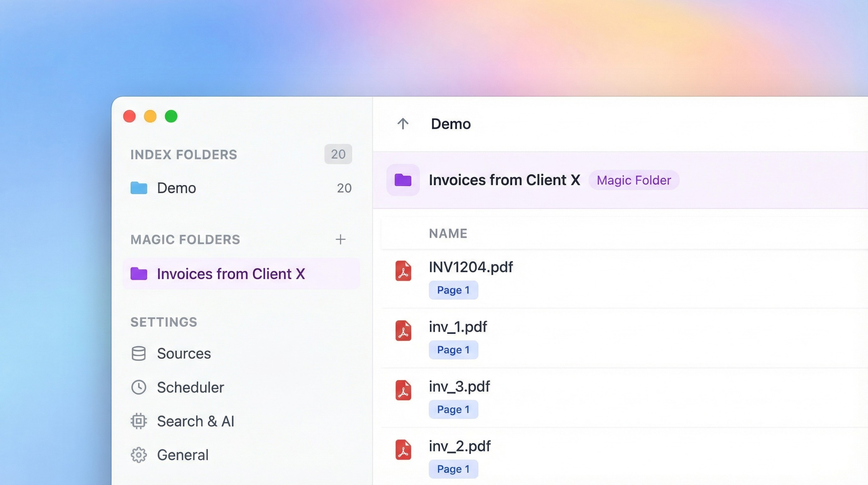Click the purple folder icon in header
The width and height of the screenshot is (868, 485).
(x=403, y=180)
